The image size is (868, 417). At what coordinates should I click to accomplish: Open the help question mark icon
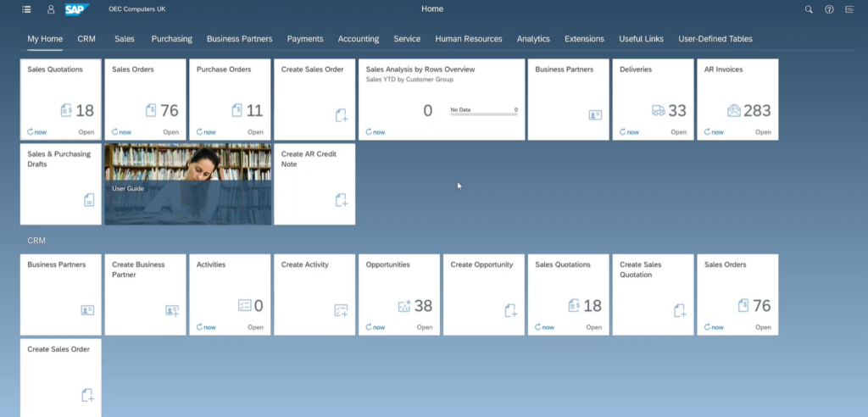point(829,9)
